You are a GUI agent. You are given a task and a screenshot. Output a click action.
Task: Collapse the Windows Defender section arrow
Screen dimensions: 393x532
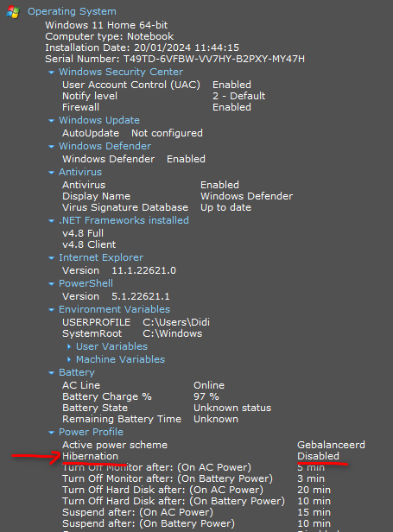coord(51,147)
